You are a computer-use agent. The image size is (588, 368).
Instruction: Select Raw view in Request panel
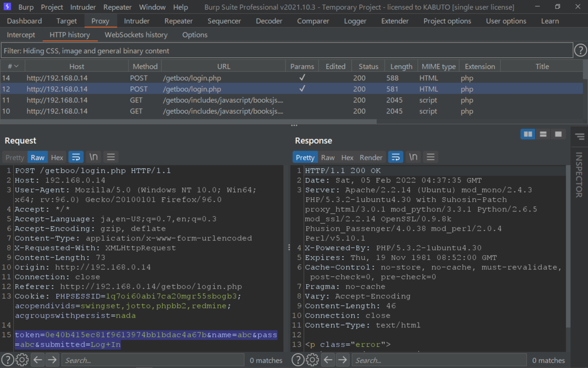coord(38,158)
